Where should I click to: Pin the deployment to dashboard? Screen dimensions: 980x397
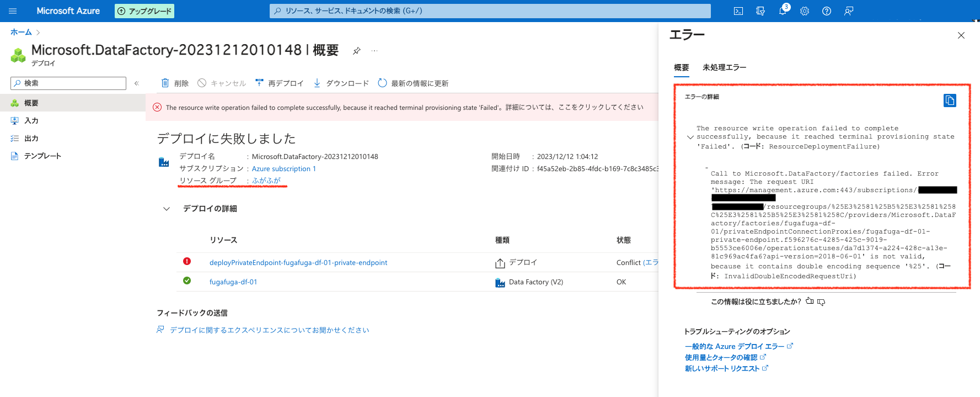357,51
